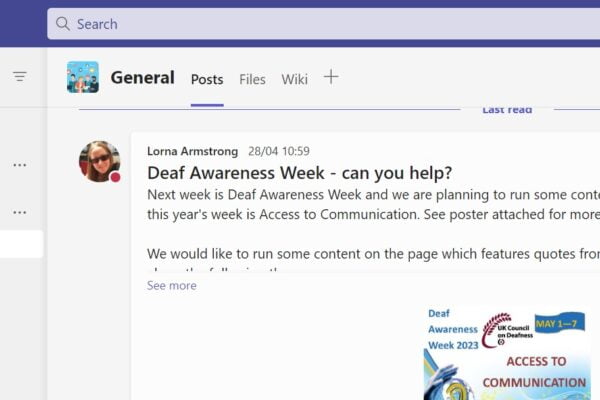Expand the post with See more
Viewport: 600px width, 400px height.
172,285
